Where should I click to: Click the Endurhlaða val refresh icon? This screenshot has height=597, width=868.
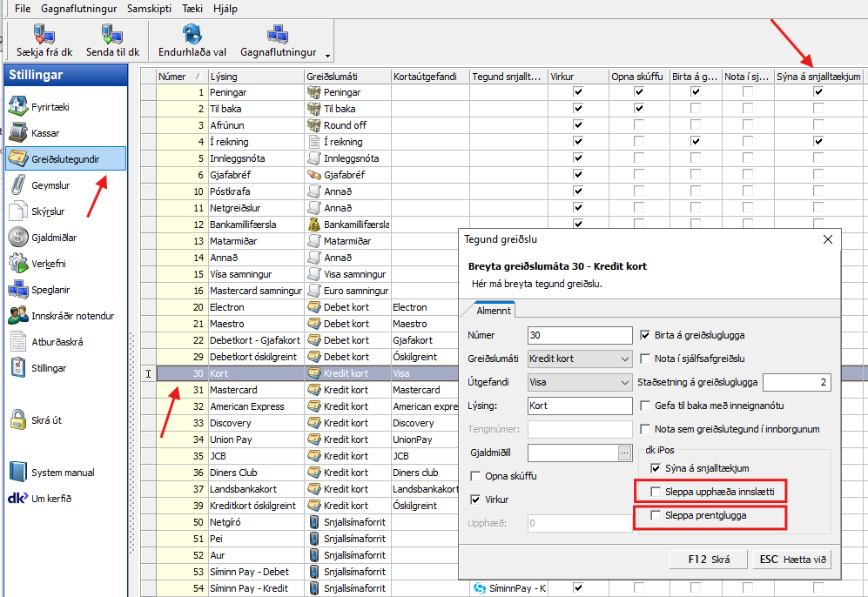192,34
